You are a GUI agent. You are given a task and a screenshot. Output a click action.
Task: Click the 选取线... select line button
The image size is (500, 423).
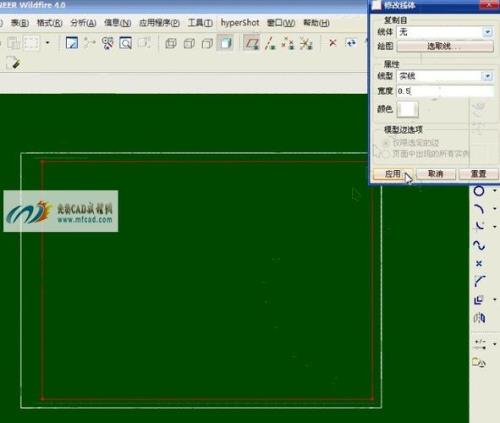coord(445,46)
